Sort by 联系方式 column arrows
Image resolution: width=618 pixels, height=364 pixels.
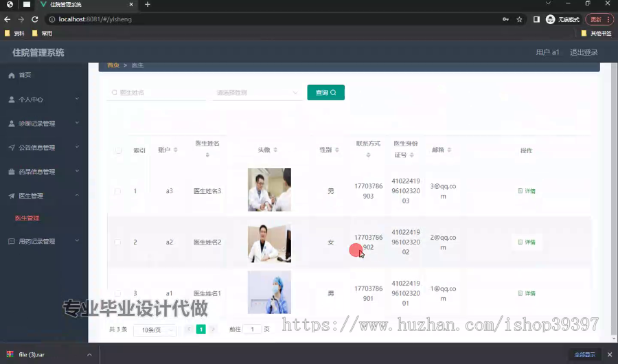pos(368,155)
